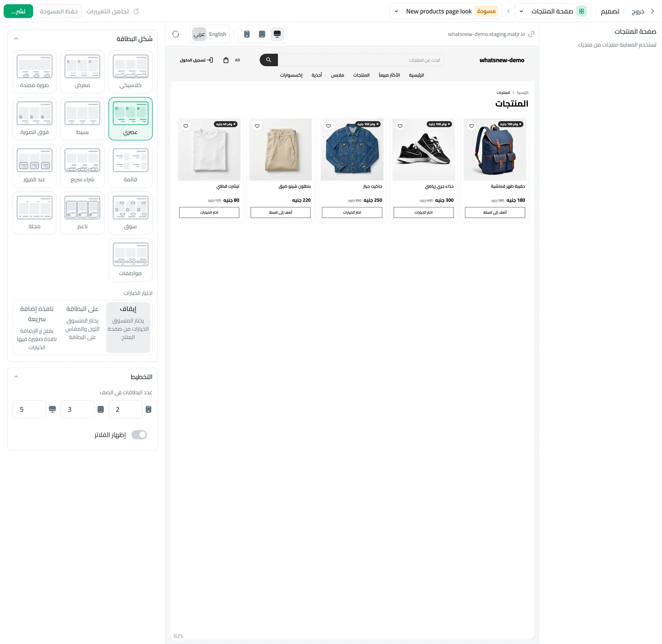Click the store search input field

click(361, 60)
